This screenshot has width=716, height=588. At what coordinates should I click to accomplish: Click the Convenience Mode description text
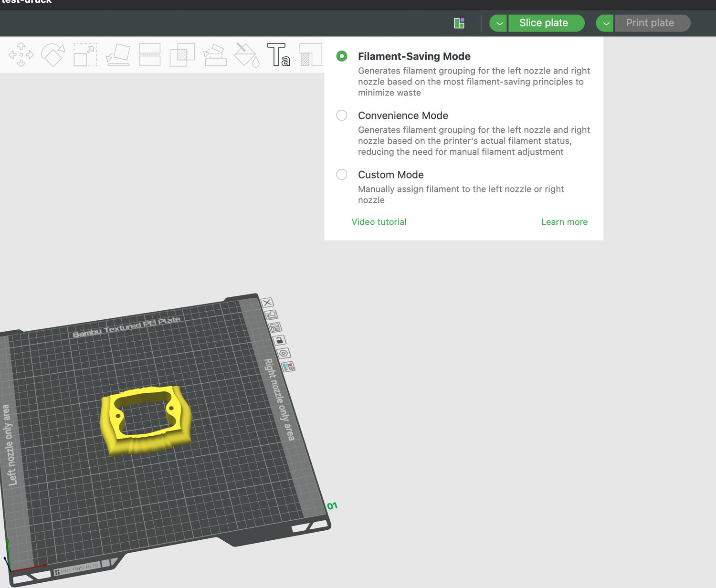474,141
